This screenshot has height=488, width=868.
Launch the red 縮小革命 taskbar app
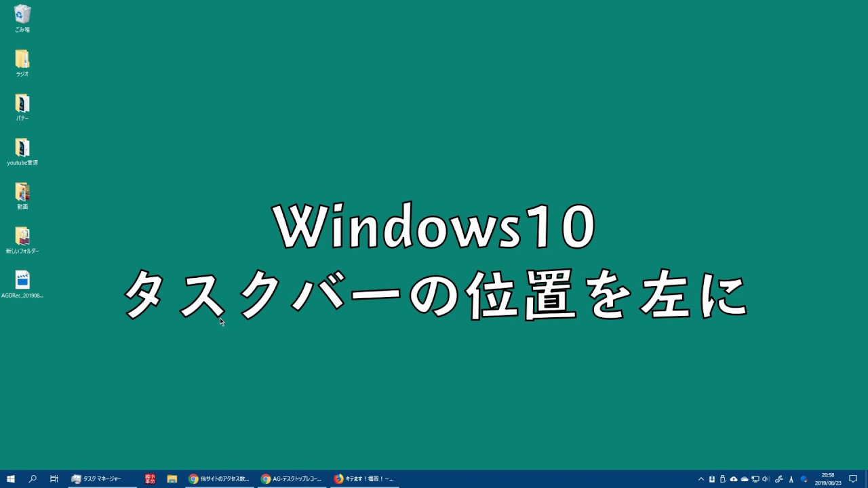[150, 479]
